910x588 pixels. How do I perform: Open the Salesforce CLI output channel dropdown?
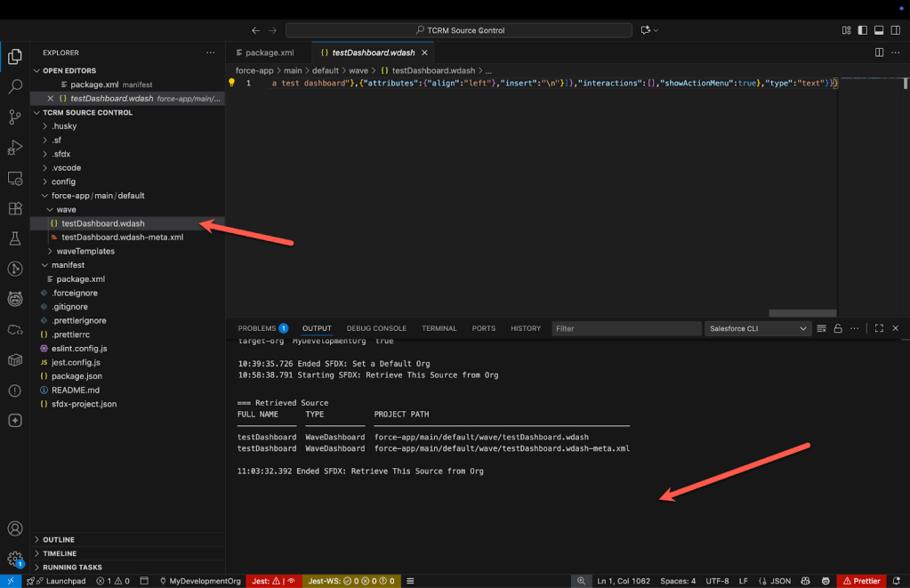[x=758, y=328]
